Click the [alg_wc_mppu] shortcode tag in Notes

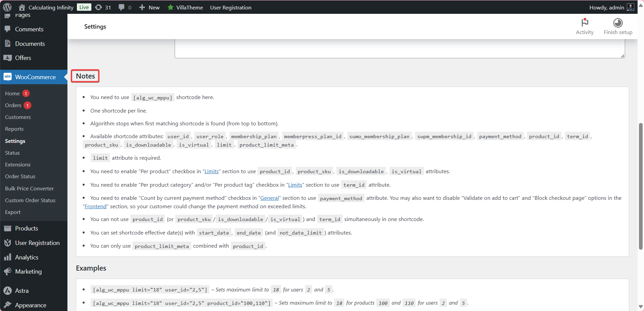[153, 98]
